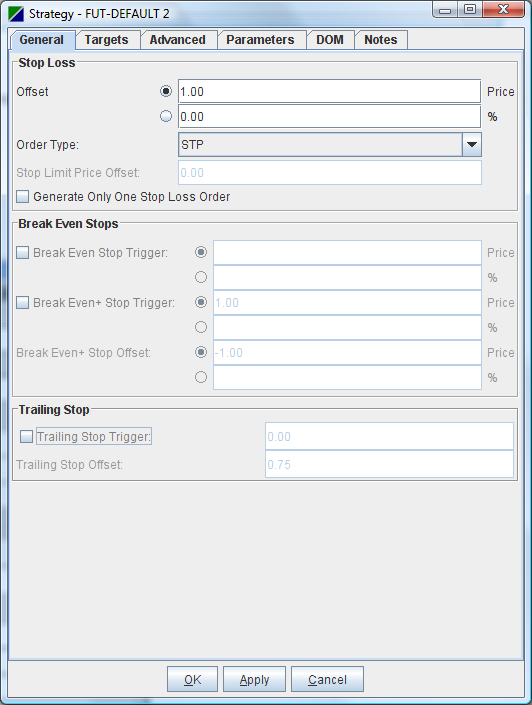The width and height of the screenshot is (532, 705).
Task: Go to the Parameters tab
Action: tap(260, 40)
